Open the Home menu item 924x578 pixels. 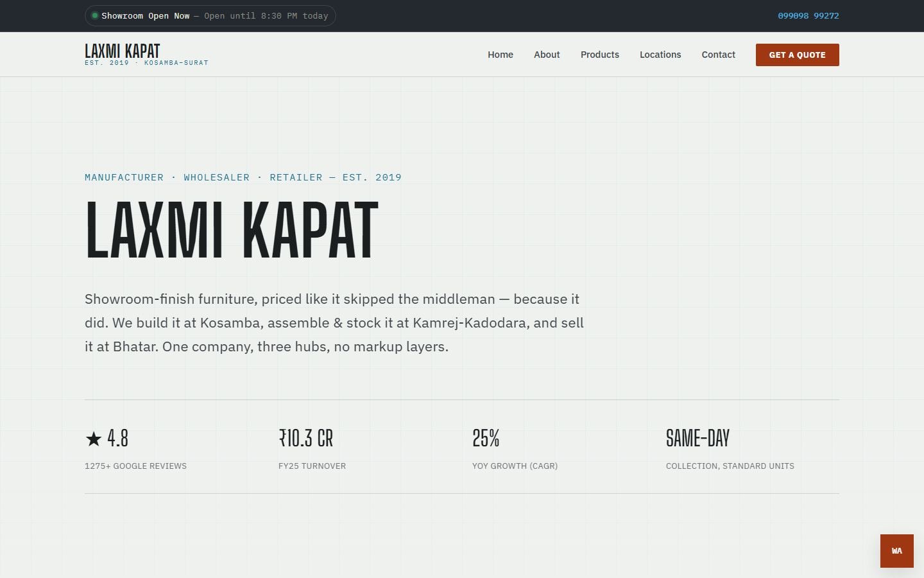501,55
